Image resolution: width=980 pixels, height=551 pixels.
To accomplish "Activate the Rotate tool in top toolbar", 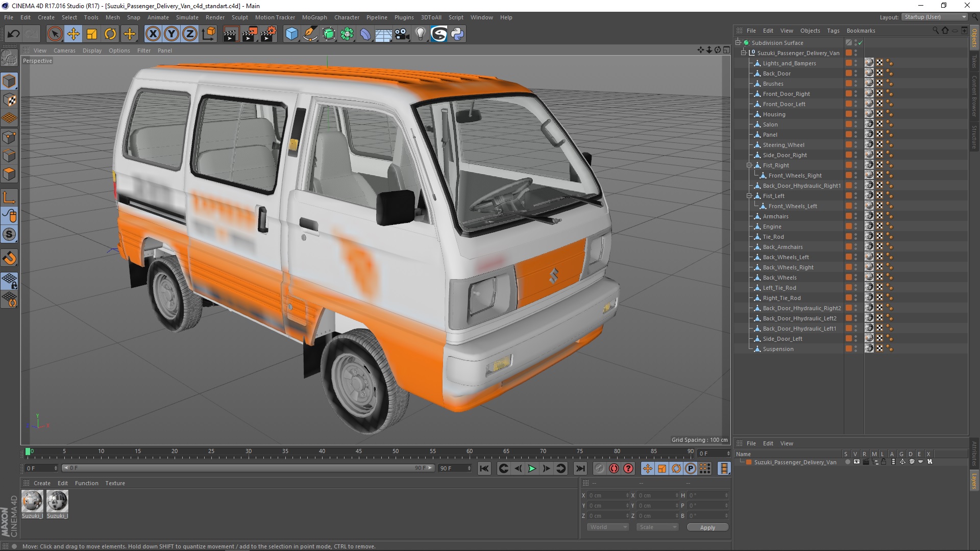I will coord(110,34).
